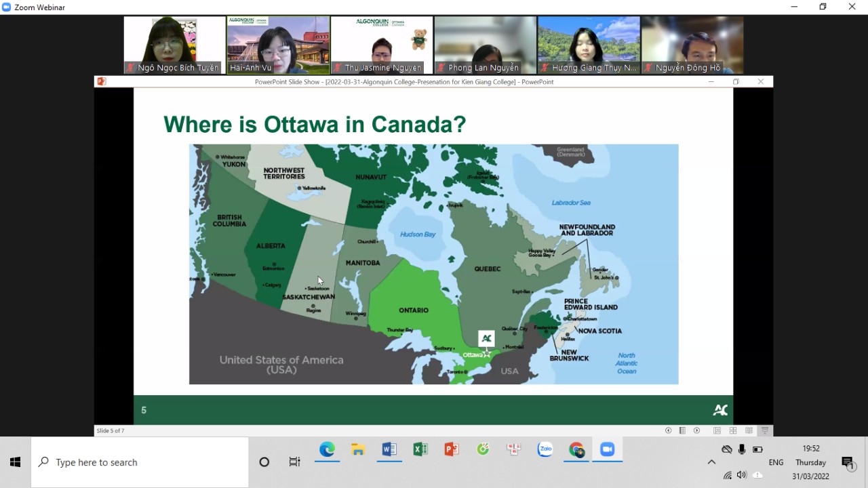Select the Slide Show view icon
Image resolution: width=868 pixels, height=488 pixels.
(x=765, y=430)
